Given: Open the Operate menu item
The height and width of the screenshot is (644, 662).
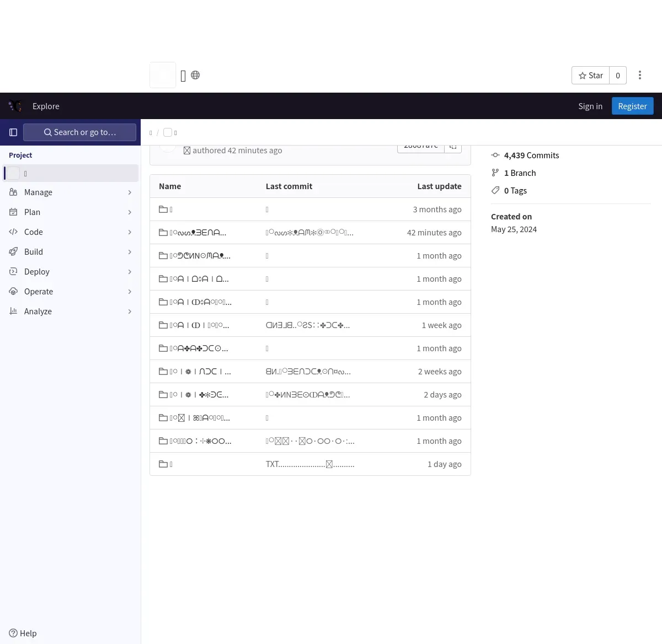Looking at the screenshot, I should [x=71, y=292].
